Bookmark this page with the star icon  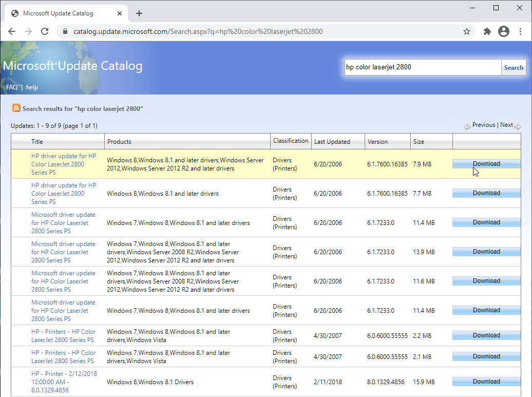point(467,31)
